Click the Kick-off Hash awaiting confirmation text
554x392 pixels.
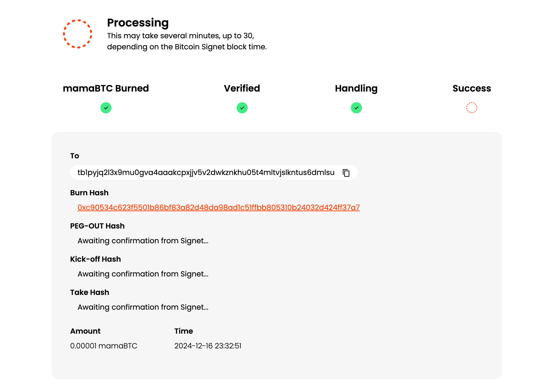(143, 274)
